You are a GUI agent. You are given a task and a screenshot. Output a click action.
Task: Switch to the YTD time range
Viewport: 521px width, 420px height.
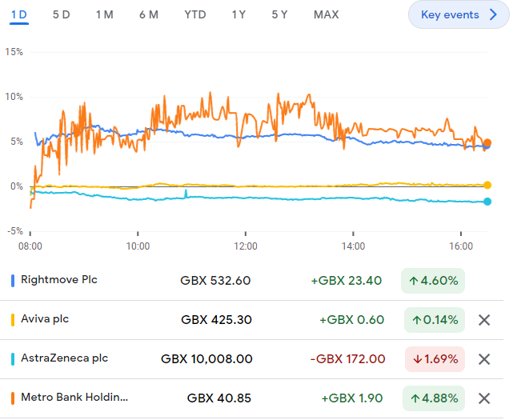[195, 15]
